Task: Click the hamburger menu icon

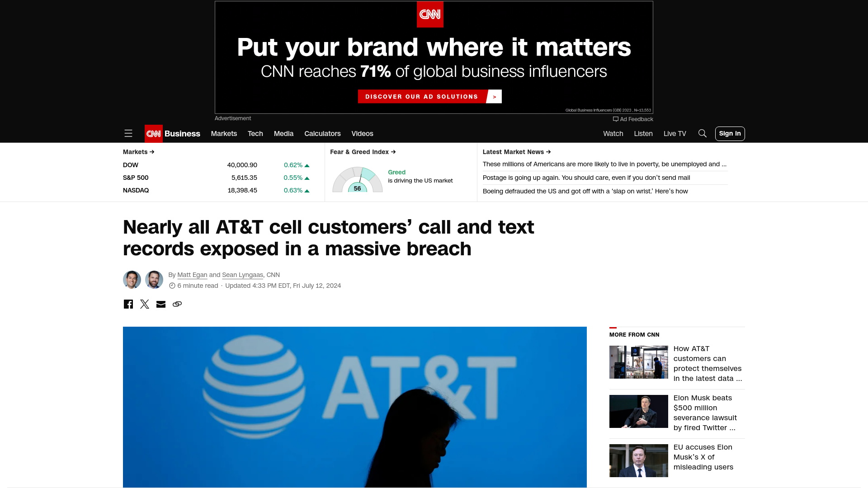Action: (x=128, y=133)
